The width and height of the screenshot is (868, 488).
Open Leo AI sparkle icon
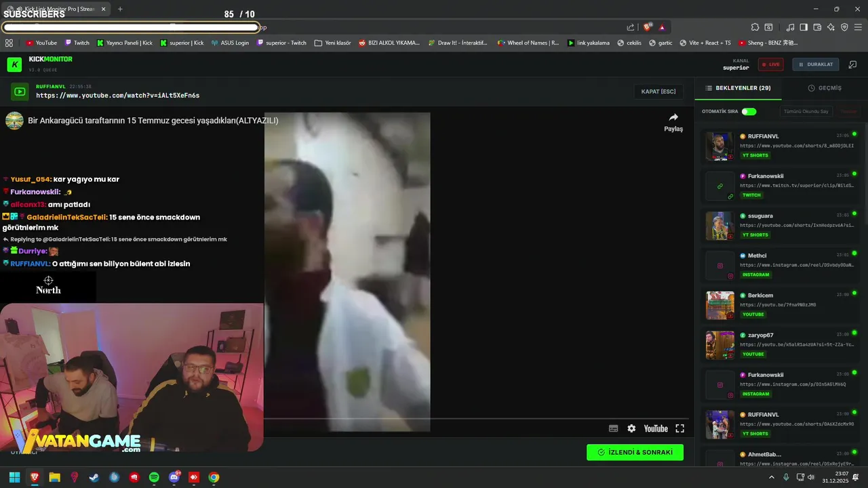[x=831, y=27]
